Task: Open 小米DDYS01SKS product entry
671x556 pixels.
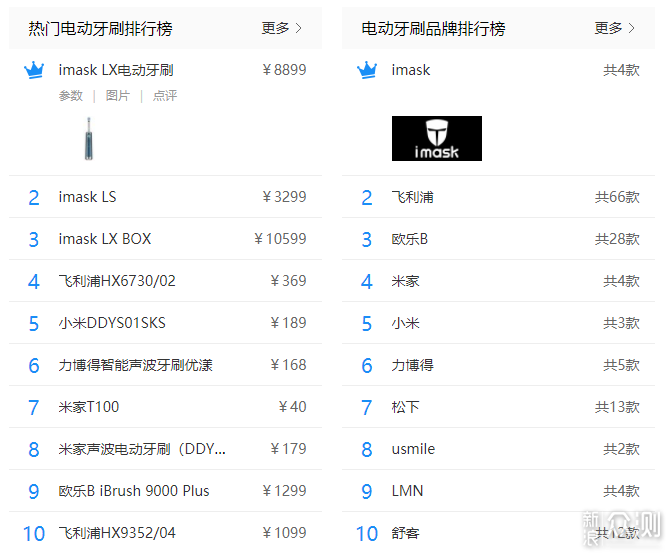Action: (112, 323)
